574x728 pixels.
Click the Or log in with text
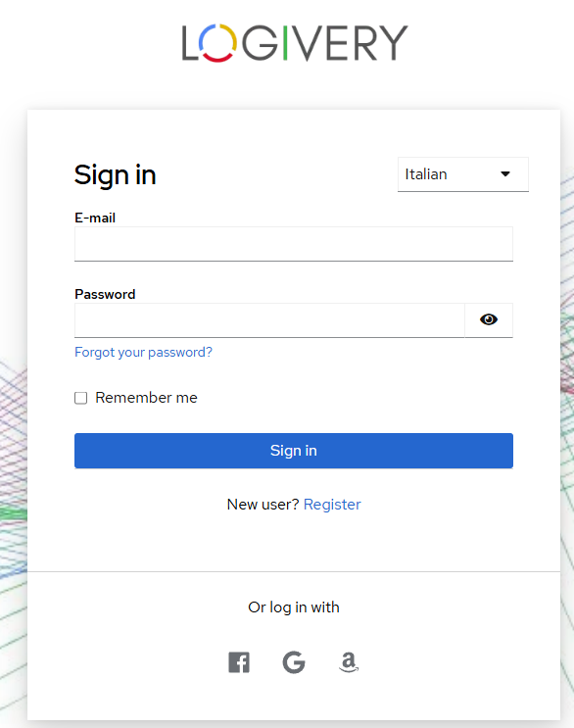click(294, 607)
